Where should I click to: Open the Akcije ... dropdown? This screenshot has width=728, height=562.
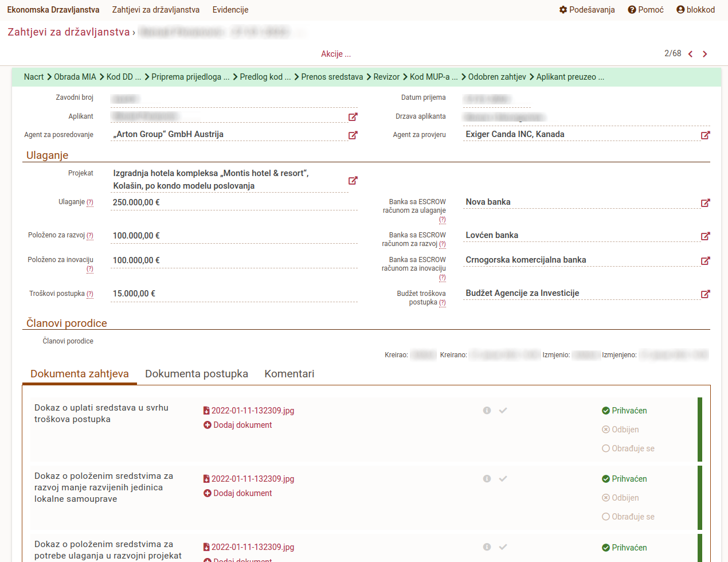pyautogui.click(x=336, y=54)
